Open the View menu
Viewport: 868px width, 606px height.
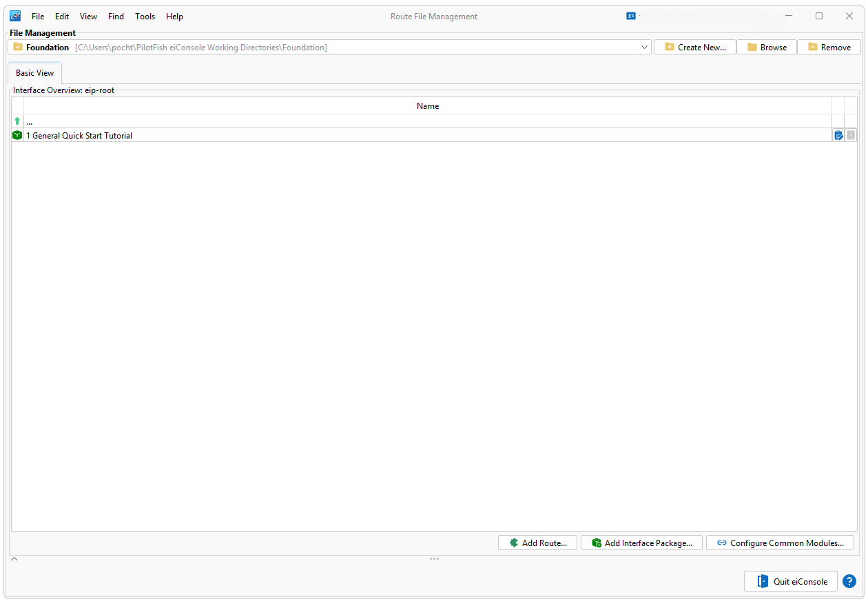[x=88, y=16]
